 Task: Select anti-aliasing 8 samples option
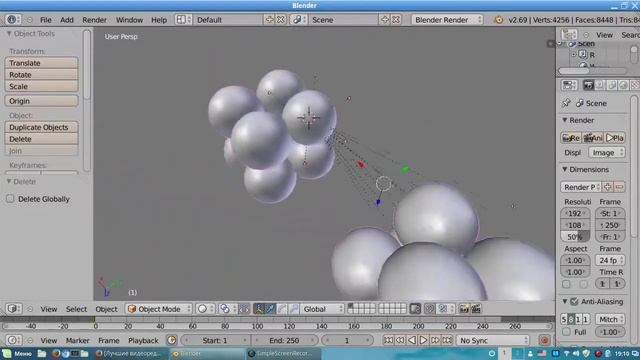coord(571,319)
